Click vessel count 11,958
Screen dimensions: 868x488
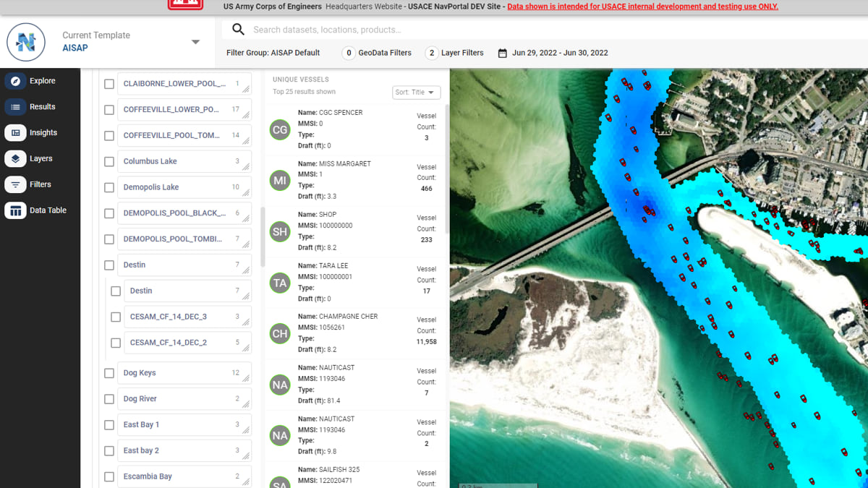[426, 342]
